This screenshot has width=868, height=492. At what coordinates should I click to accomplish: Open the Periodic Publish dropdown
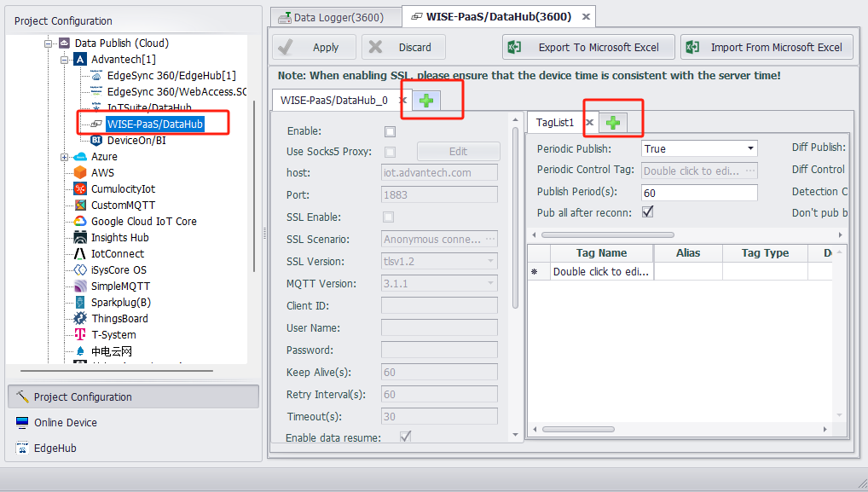tap(749, 149)
